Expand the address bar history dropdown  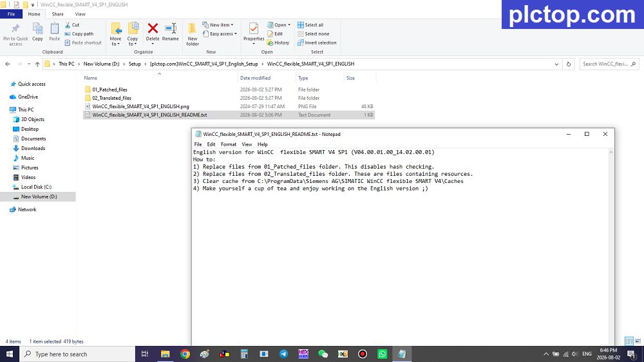[556, 64]
